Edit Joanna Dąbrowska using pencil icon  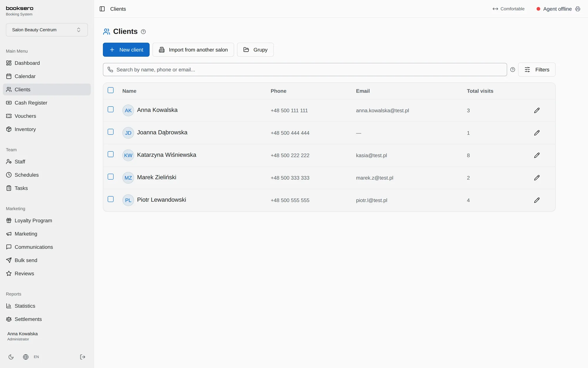pos(537,133)
